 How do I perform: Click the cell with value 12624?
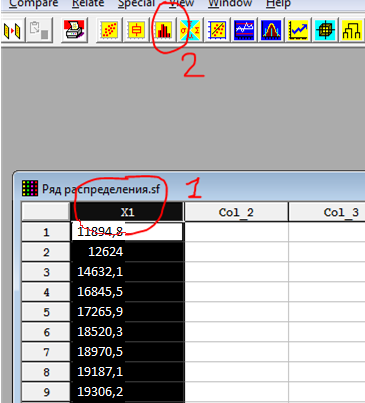coord(127,252)
